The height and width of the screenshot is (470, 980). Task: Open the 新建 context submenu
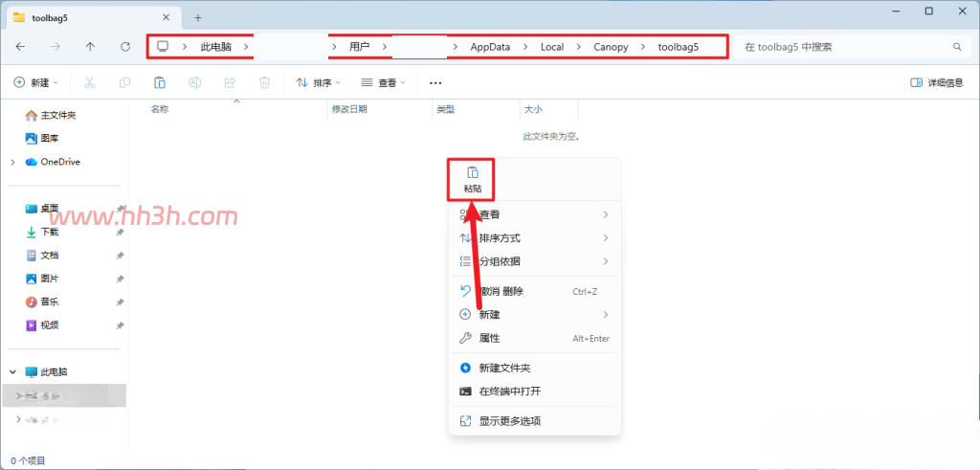pyautogui.click(x=535, y=314)
